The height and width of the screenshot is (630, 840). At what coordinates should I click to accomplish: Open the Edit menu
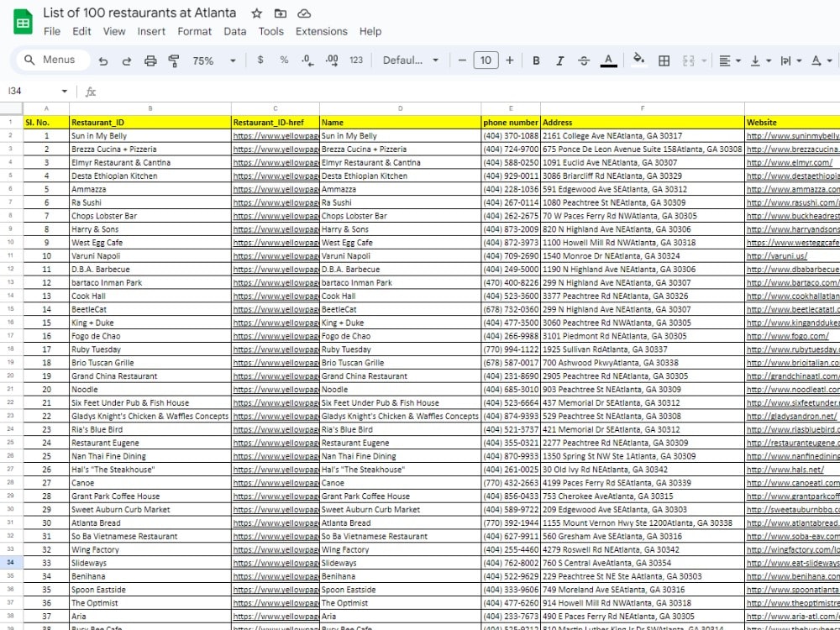click(x=82, y=32)
